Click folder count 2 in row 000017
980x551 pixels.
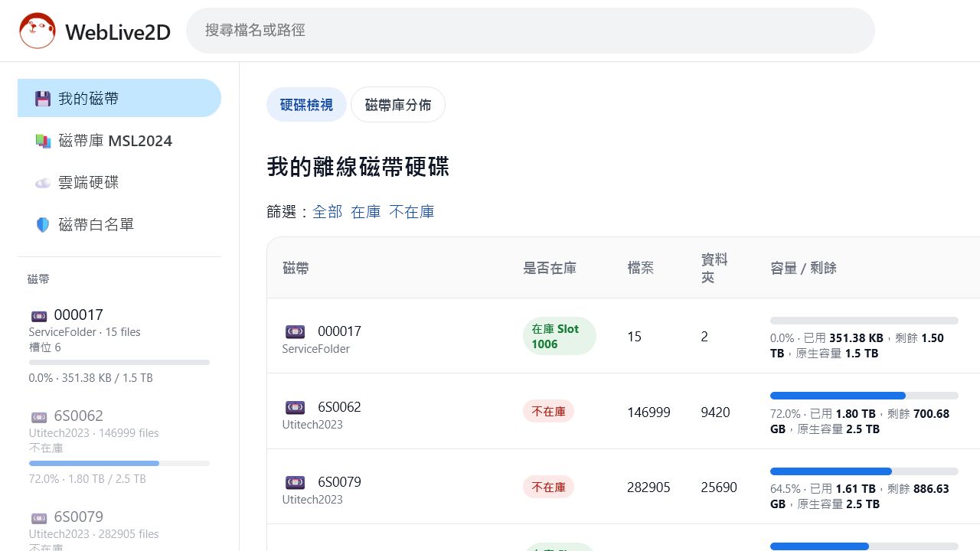[704, 337]
